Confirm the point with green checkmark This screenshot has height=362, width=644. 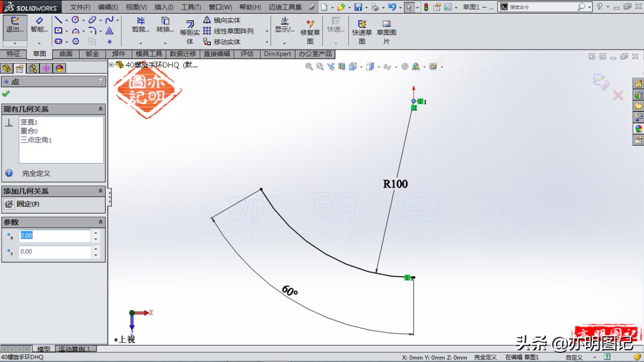coord(7,93)
